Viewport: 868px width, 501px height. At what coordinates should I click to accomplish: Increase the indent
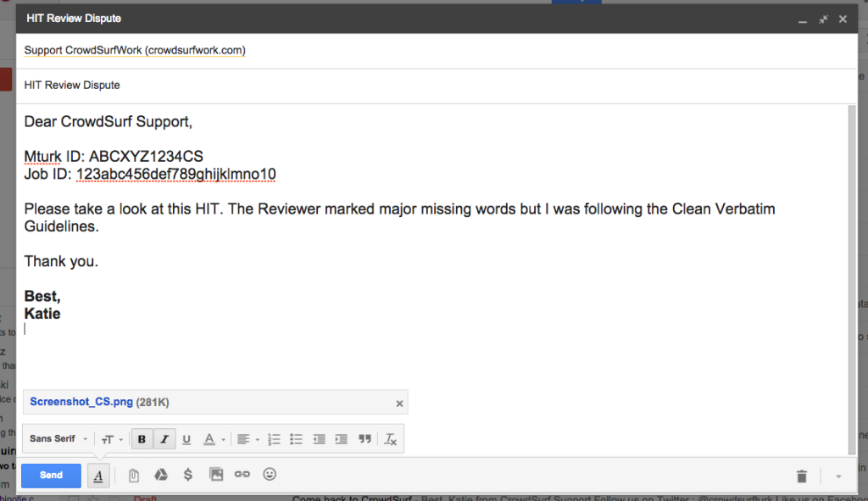[342, 439]
